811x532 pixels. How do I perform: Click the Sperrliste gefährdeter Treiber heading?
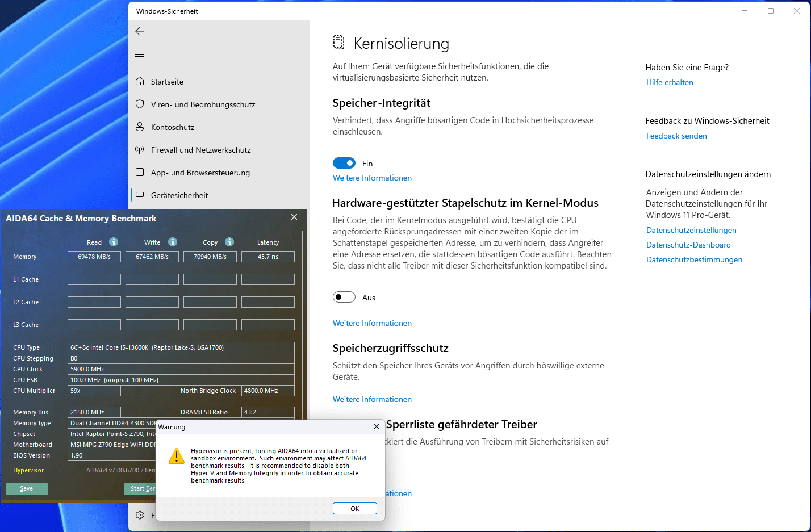pos(461,424)
